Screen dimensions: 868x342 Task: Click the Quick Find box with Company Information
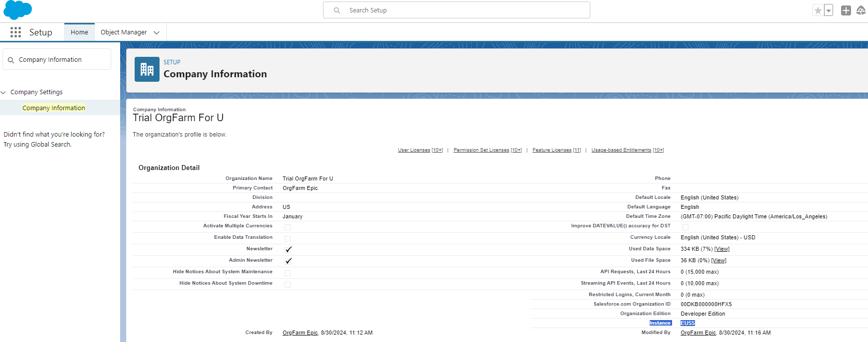(57, 59)
